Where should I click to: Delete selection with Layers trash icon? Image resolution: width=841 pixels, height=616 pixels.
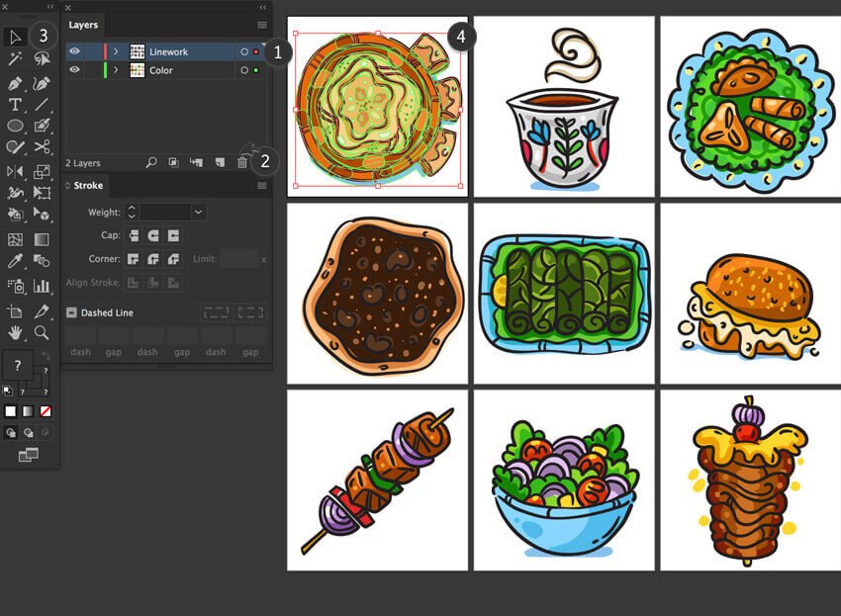click(x=242, y=162)
